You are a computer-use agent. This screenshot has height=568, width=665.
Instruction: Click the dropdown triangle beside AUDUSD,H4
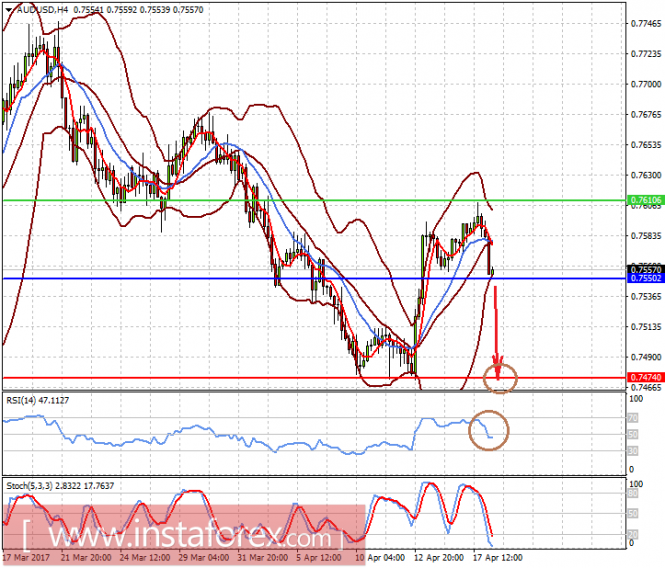pos(9,10)
